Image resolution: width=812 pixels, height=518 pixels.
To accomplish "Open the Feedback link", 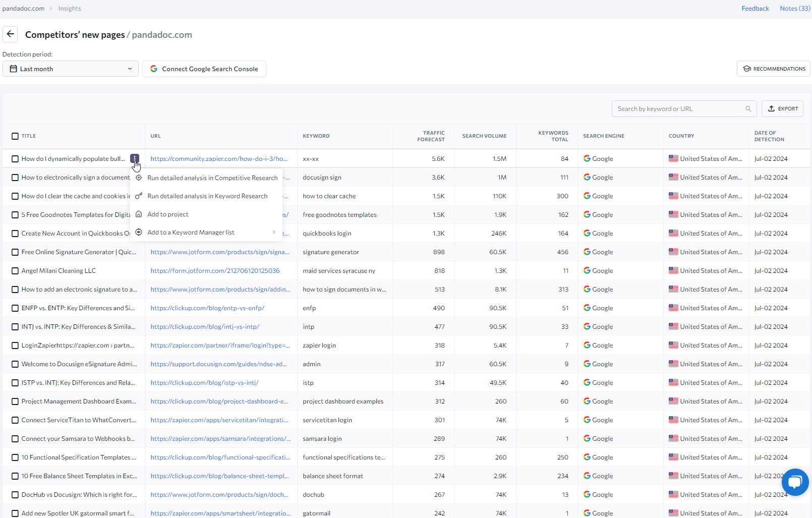I will [x=755, y=8].
